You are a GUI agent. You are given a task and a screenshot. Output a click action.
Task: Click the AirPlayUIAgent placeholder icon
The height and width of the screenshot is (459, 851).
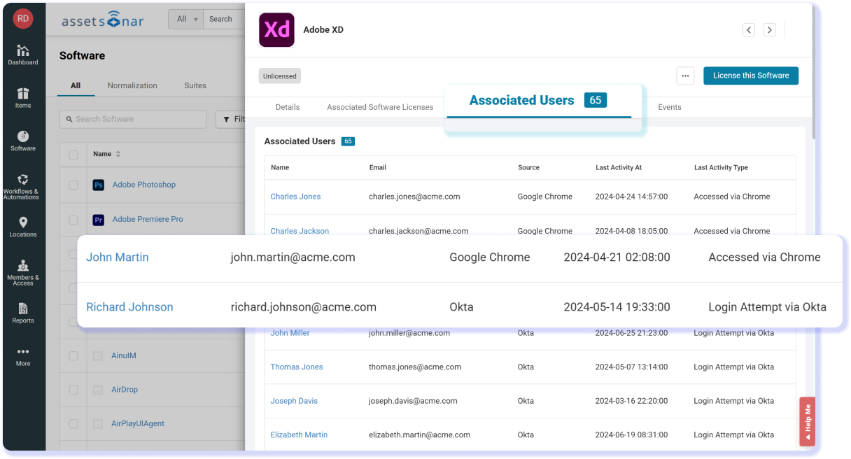coord(98,424)
